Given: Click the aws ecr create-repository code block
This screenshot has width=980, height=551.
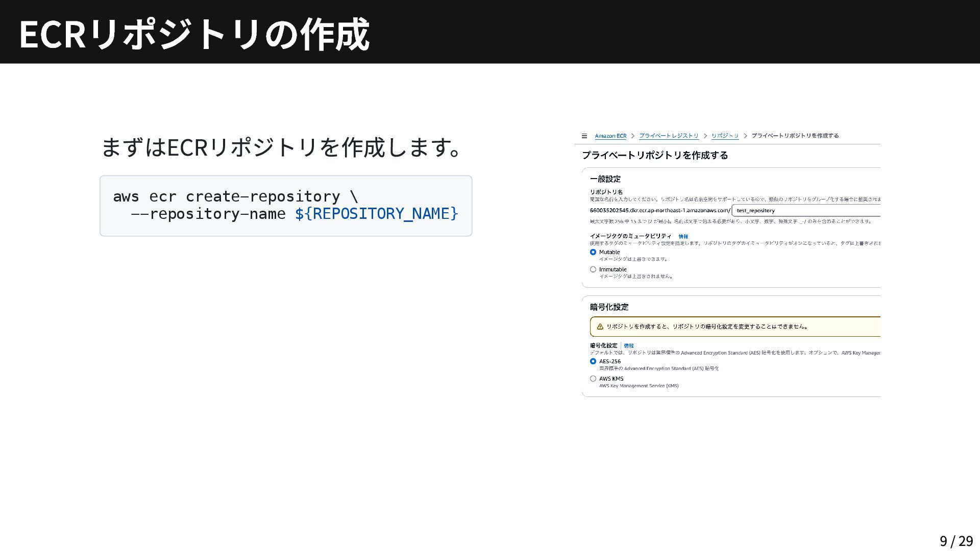Looking at the screenshot, I should pyautogui.click(x=286, y=206).
